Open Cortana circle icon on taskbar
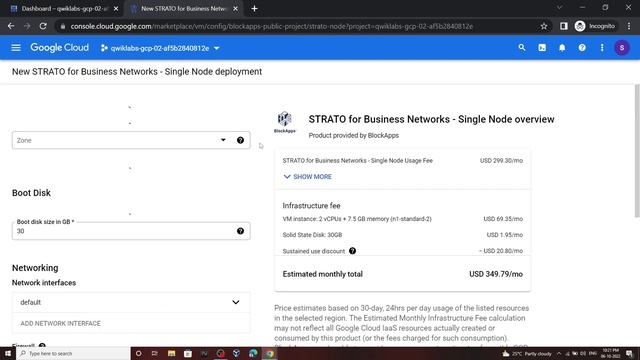 tap(138, 353)
